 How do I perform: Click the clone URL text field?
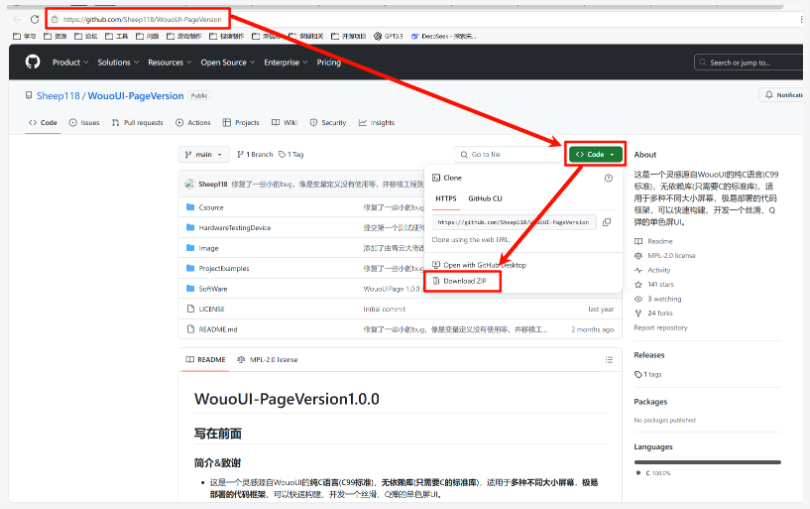point(514,222)
